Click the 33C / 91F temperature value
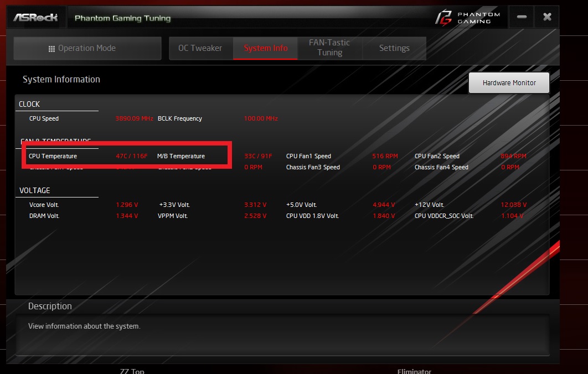Screen dimensions: 588x374 point(258,156)
